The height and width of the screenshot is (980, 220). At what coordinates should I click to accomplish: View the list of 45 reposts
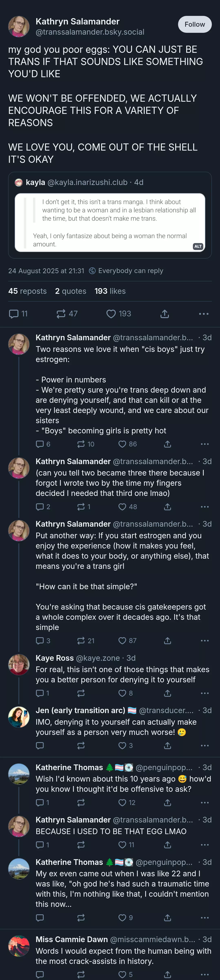[27, 291]
